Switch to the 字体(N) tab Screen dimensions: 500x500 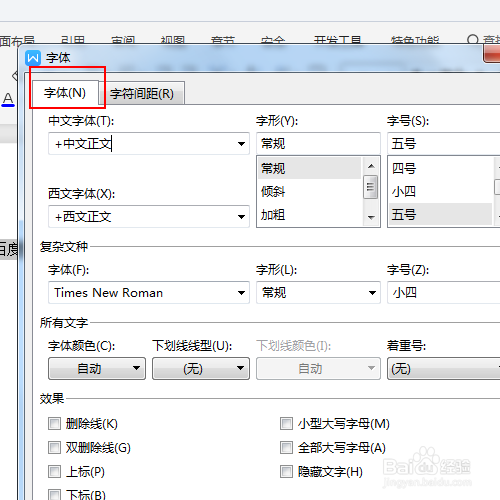click(x=65, y=93)
